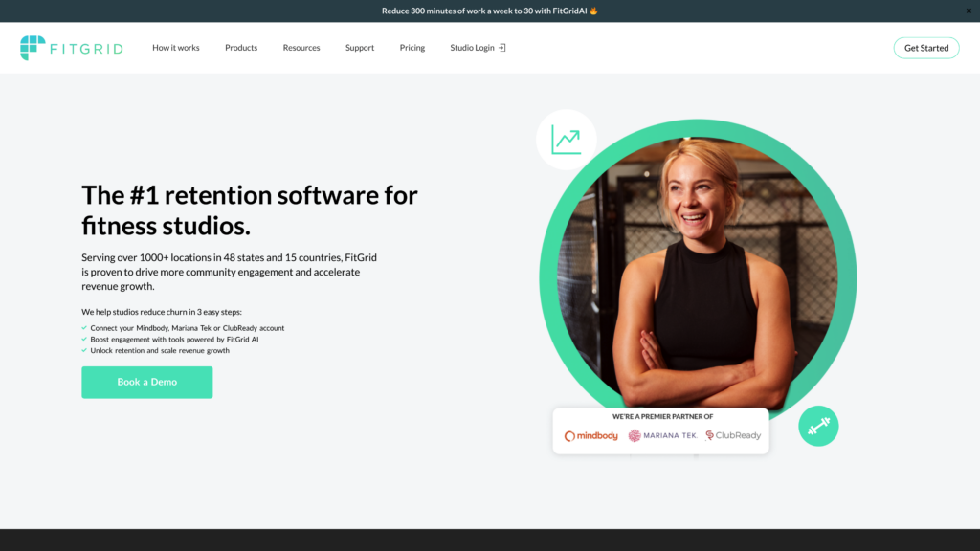
Task: Click the Get Started button
Action: click(x=925, y=47)
